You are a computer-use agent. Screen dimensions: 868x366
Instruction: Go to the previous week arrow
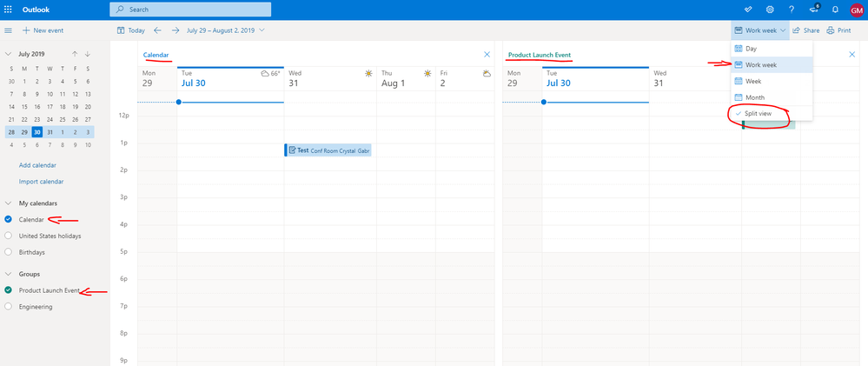[157, 30]
